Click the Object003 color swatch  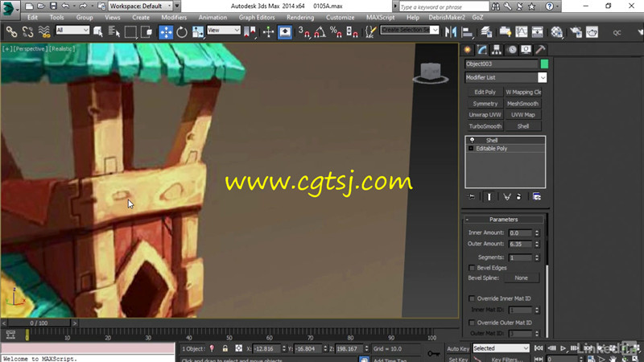point(544,64)
